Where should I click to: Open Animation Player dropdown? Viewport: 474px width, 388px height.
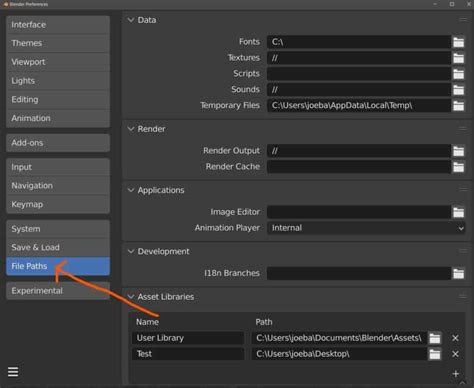366,228
